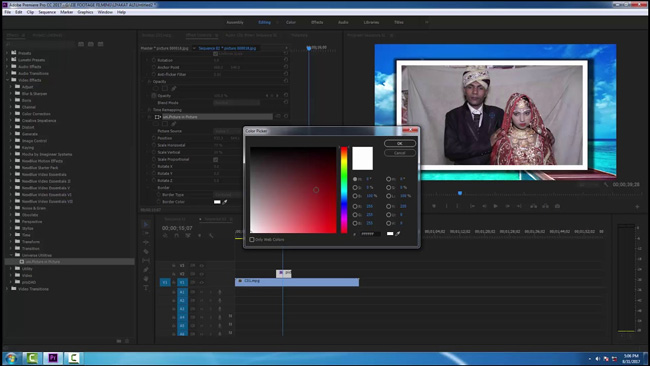Click the vertical hue spectrum slider
The image size is (650, 366).
[344, 190]
